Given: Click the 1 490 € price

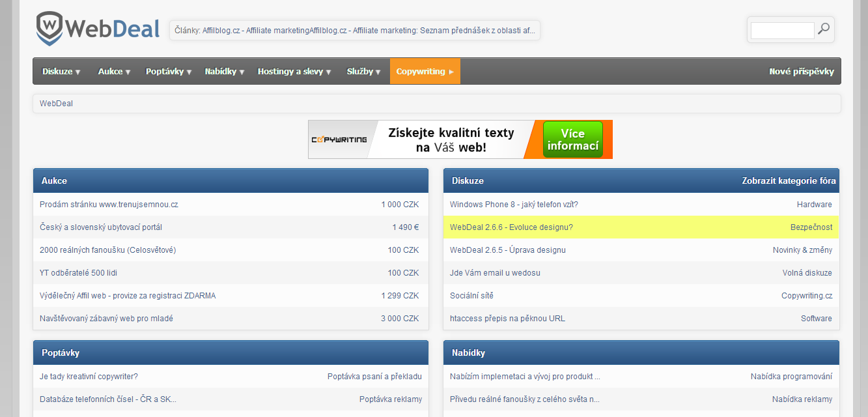Looking at the screenshot, I should (x=405, y=227).
